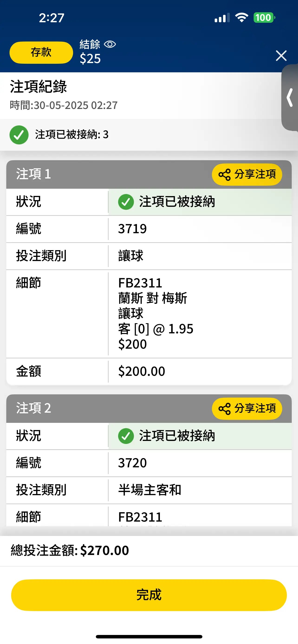Tap the Wi-Fi icon in status bar
This screenshot has height=644, width=298.
coord(241,17)
